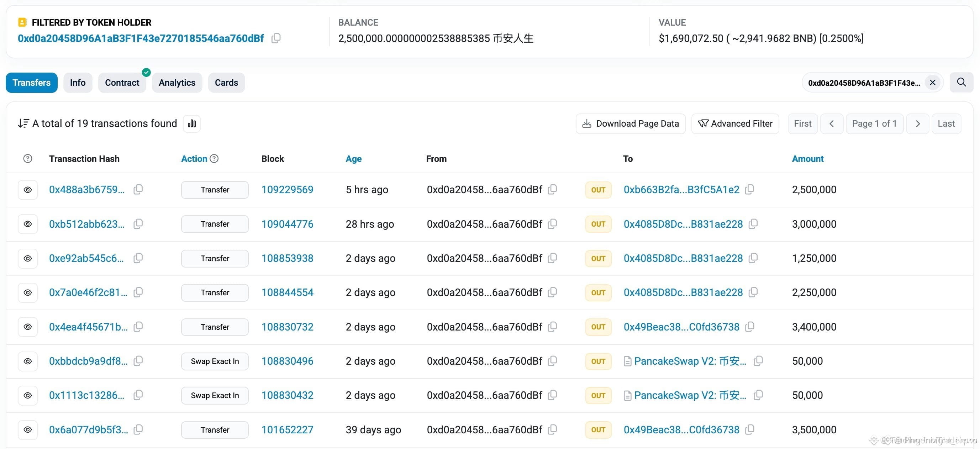This screenshot has height=449, width=980.
Task: Go to previous page with left chevron
Action: click(832, 123)
